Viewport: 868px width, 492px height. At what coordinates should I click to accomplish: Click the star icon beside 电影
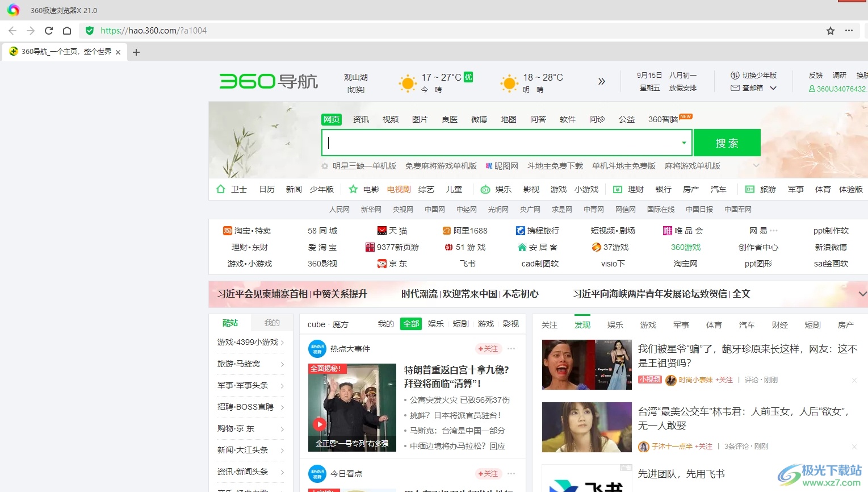353,189
